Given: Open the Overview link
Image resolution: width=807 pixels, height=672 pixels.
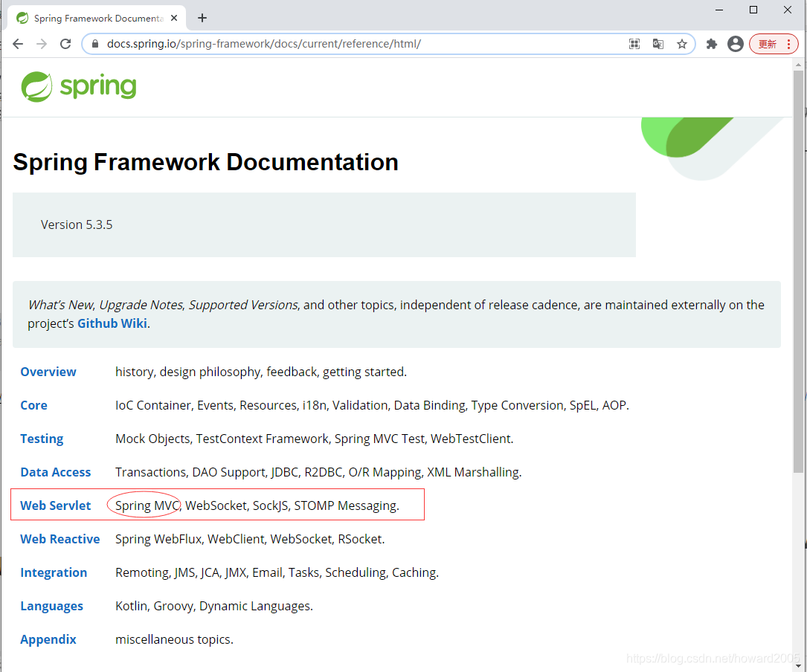Looking at the screenshot, I should point(48,372).
